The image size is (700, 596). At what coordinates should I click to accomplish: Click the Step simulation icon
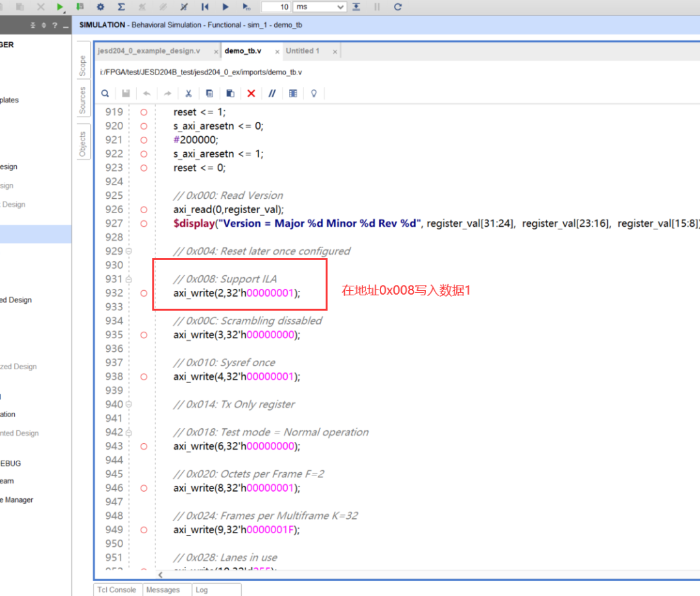[x=356, y=6]
